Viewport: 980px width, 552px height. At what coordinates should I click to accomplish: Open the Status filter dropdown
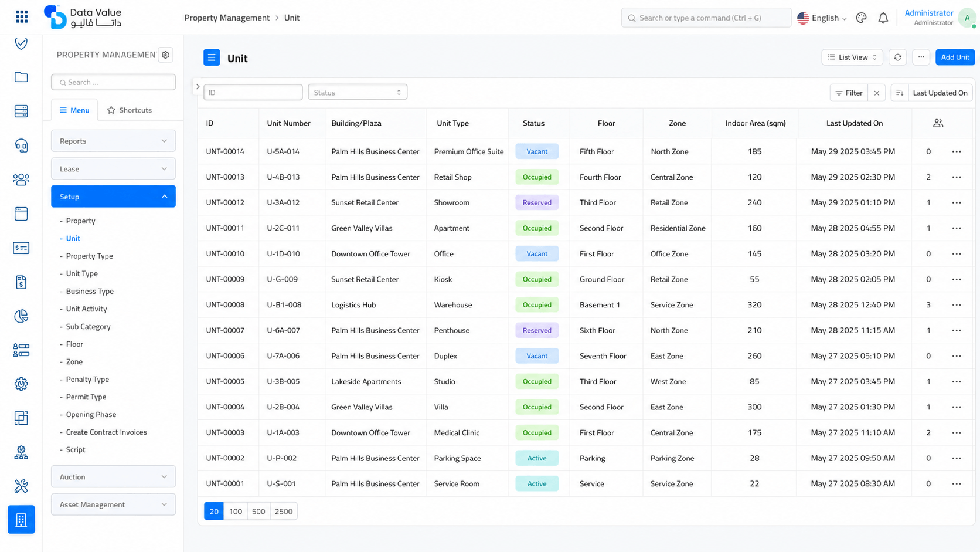coord(358,93)
